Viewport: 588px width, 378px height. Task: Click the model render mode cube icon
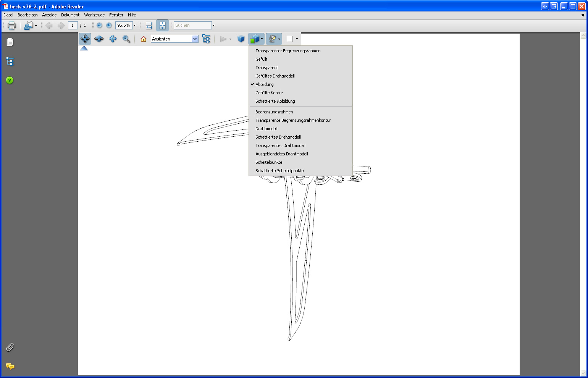coord(254,39)
